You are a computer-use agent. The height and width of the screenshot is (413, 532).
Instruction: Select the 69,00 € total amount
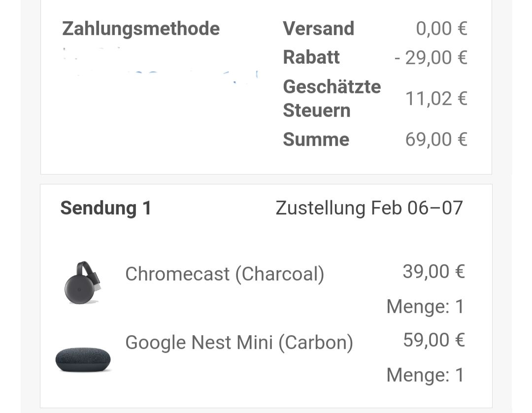(x=436, y=139)
